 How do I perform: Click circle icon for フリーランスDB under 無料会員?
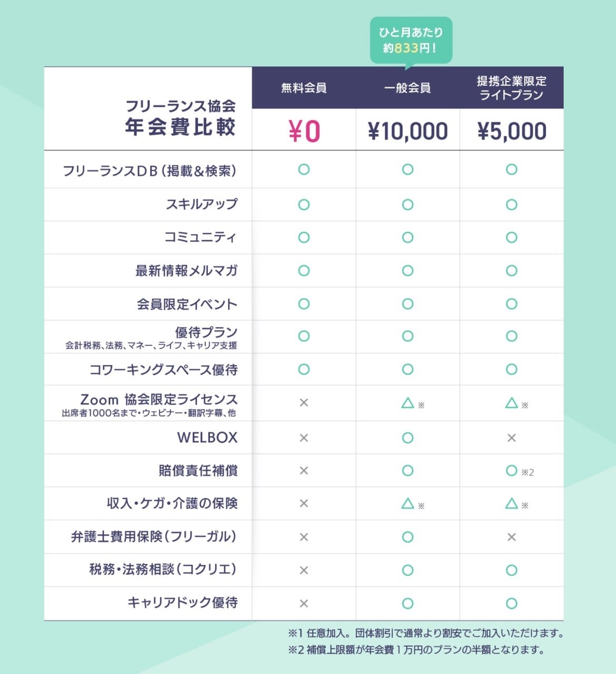(x=304, y=170)
